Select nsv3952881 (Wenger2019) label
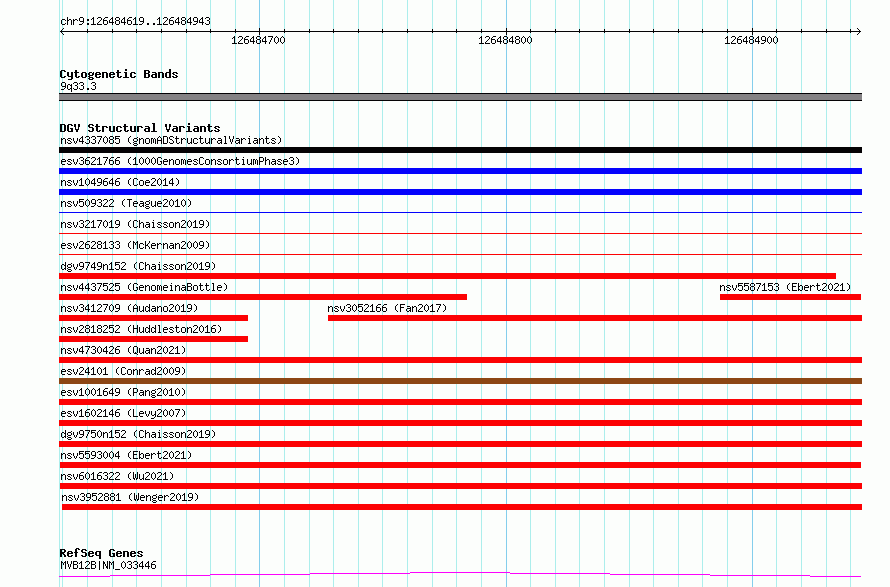 click(x=130, y=497)
